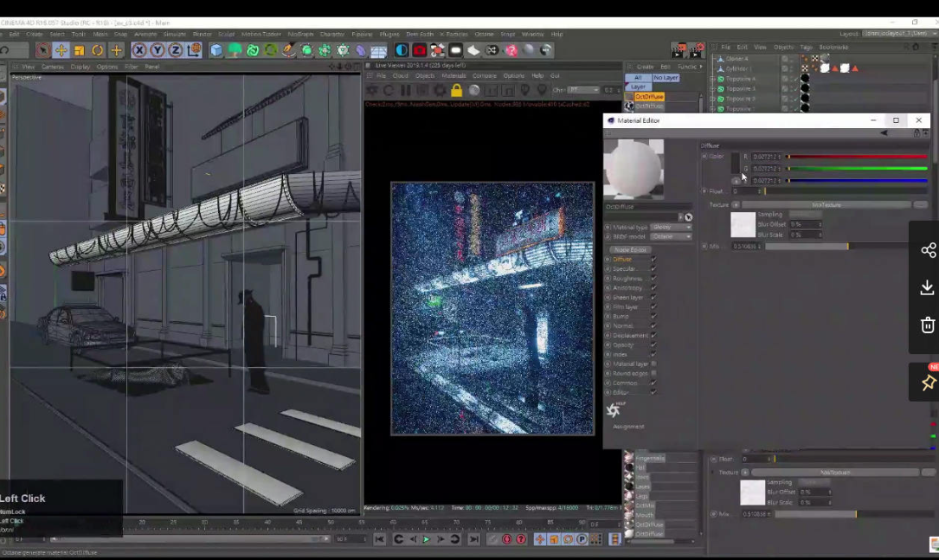Click the Blur Offset value field

point(806,224)
